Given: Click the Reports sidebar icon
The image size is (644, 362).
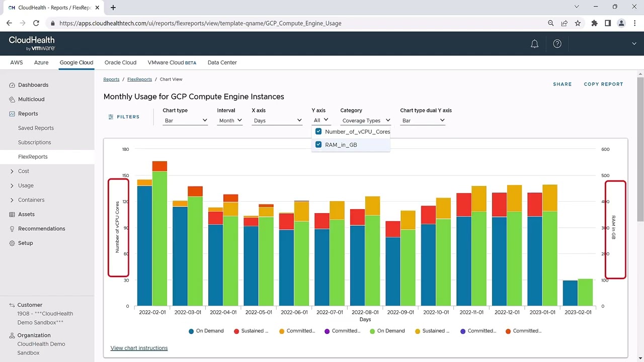Looking at the screenshot, I should [12, 114].
